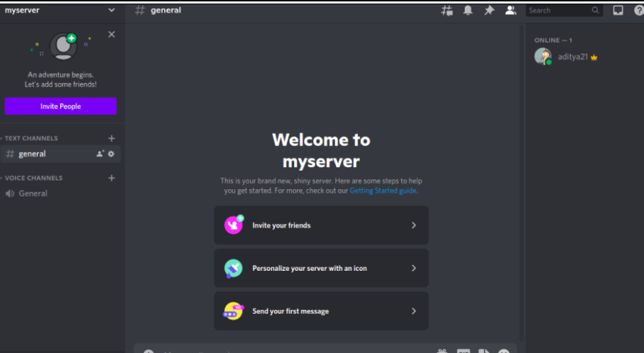Click the magnifier icon in Search
Screen dimensions: 644x353
click(595, 10)
